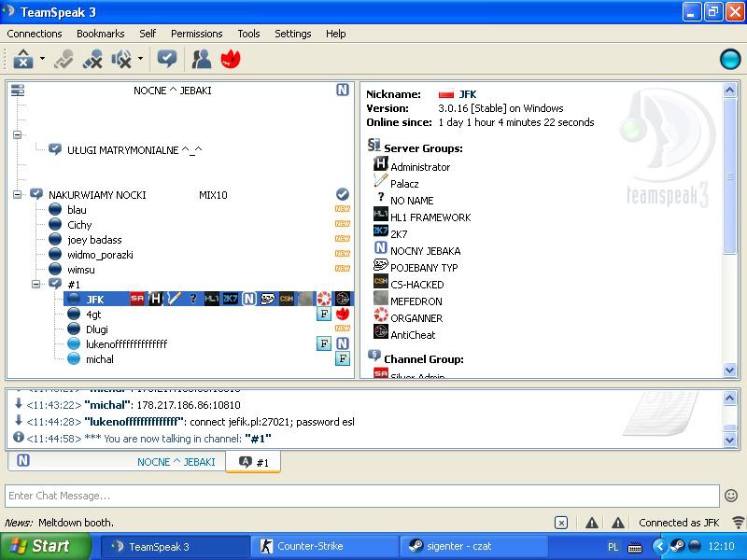Open the Permissions menu
The image size is (747, 560).
click(x=197, y=34)
